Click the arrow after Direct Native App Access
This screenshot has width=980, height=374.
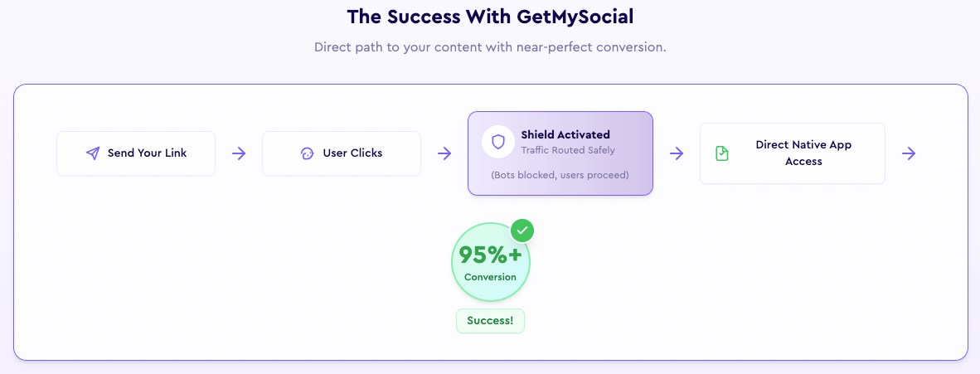pyautogui.click(x=909, y=153)
